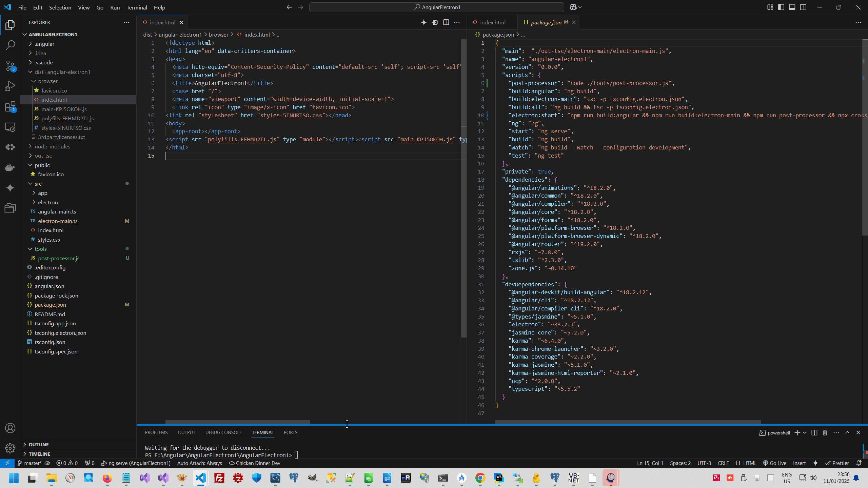Open Extensions view in activity bar
868x488 pixels.
tap(10, 107)
